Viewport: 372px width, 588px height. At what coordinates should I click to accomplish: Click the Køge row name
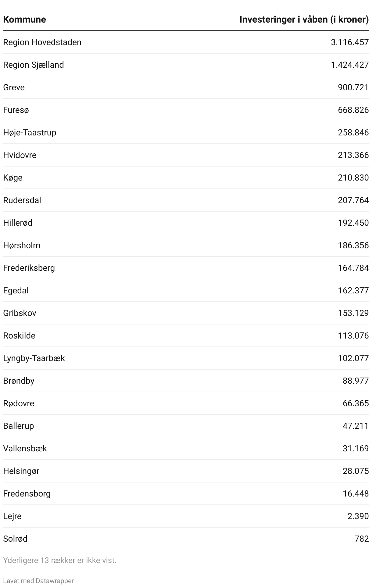point(13,177)
